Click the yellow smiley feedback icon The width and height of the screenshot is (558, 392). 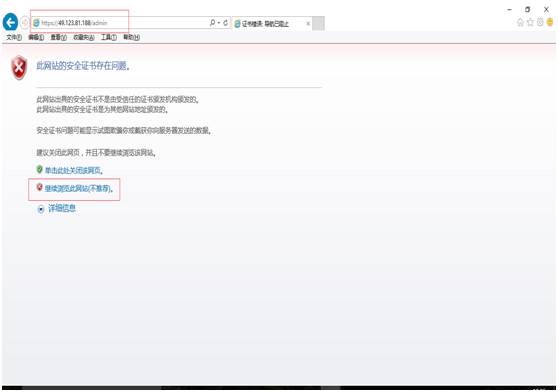tap(550, 22)
